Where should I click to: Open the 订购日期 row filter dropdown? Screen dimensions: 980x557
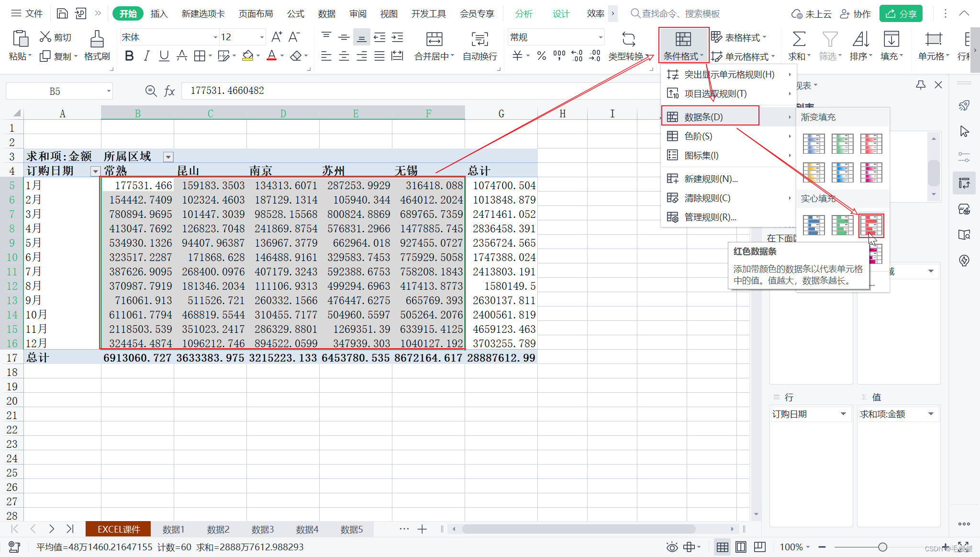[95, 171]
